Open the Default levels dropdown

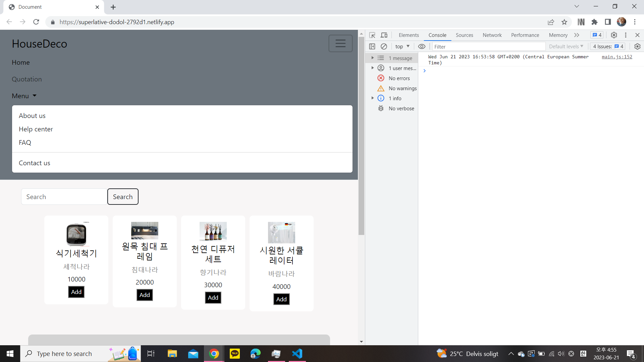tap(566, 46)
